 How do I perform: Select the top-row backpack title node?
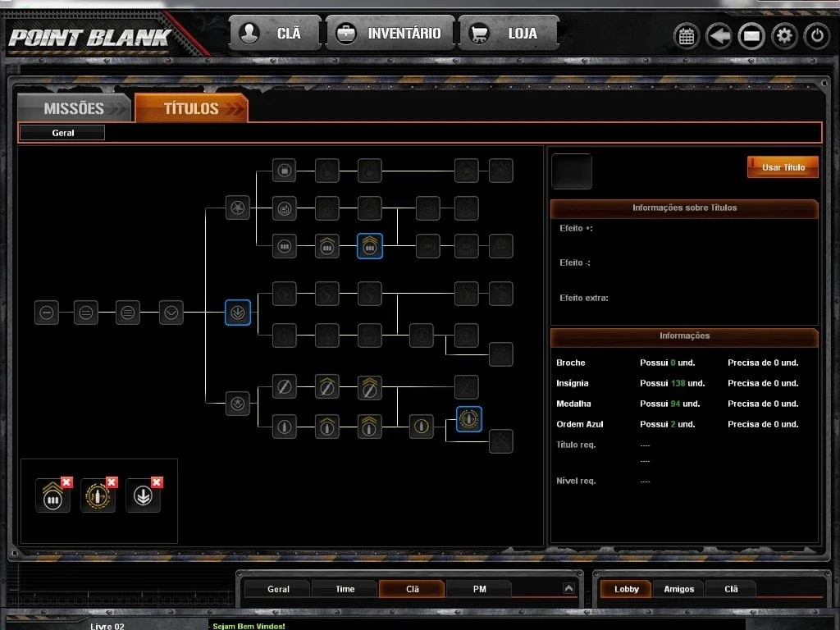[x=285, y=171]
